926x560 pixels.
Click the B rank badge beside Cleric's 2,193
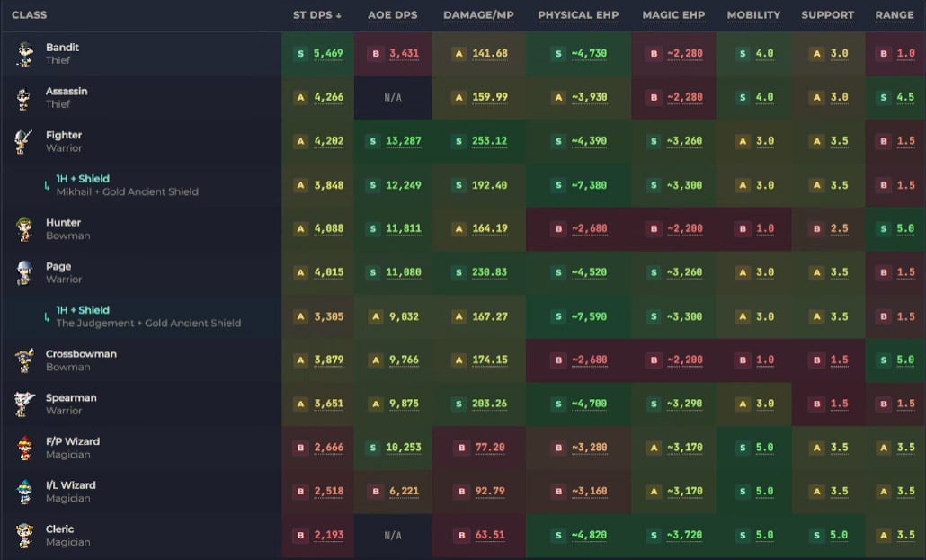coord(300,535)
